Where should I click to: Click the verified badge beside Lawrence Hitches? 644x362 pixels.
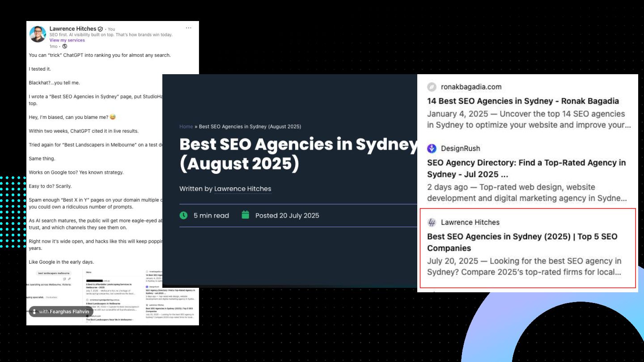pyautogui.click(x=100, y=29)
